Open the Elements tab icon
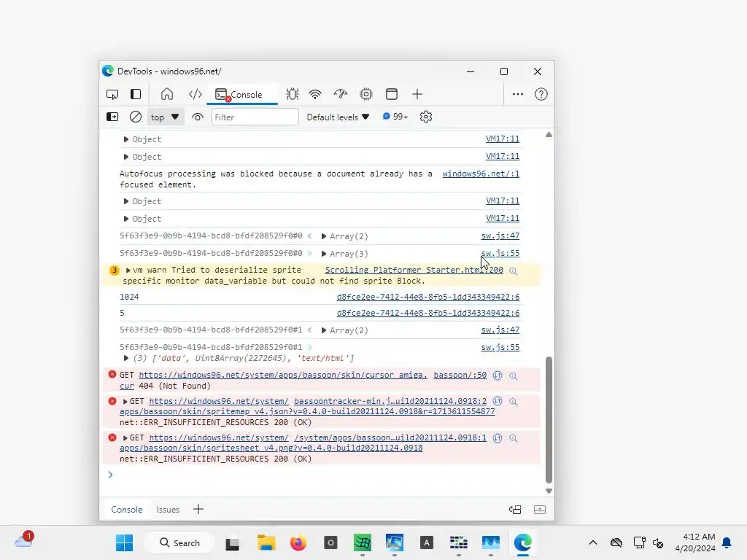747x560 pixels. (196, 94)
